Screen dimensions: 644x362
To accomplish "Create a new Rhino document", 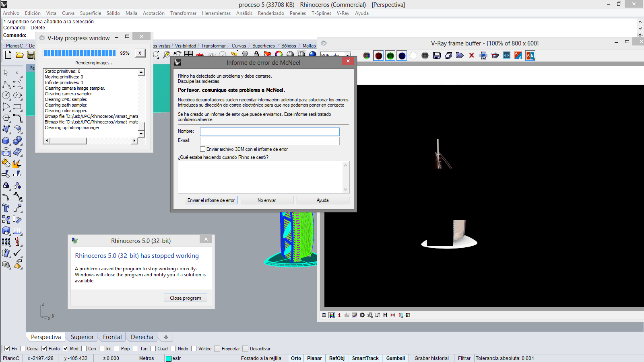I will click(x=8, y=55).
